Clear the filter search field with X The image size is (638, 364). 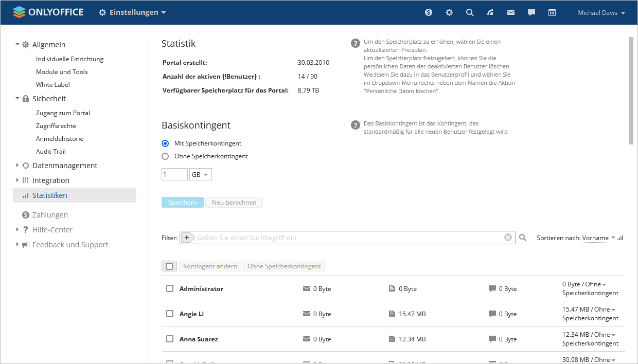pos(508,238)
